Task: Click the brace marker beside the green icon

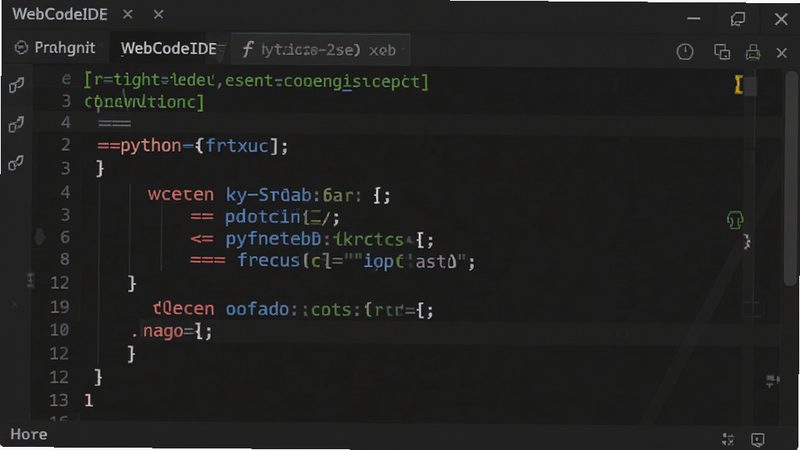Action: pyautogui.click(x=746, y=241)
